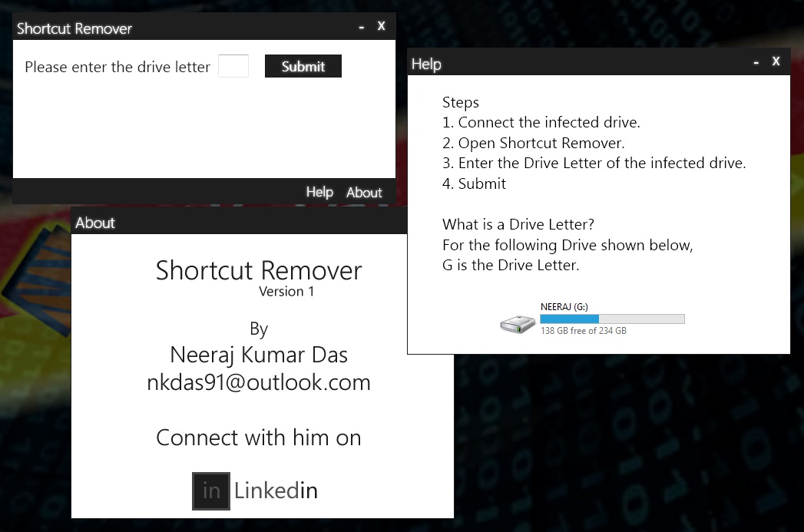This screenshot has height=532, width=804.
Task: Click 'What is a Drive Letter?' text
Action: tap(518, 224)
